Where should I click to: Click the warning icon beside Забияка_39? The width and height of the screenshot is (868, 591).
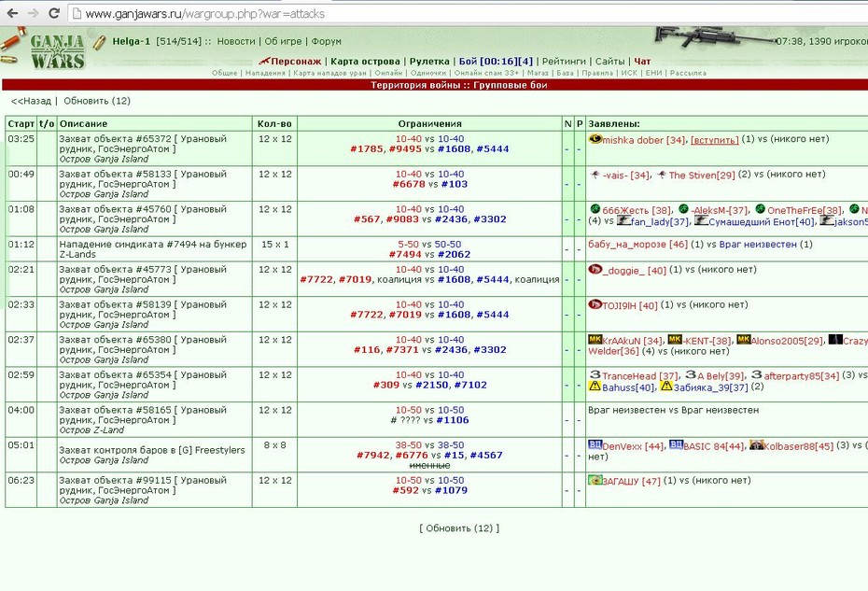(x=666, y=386)
